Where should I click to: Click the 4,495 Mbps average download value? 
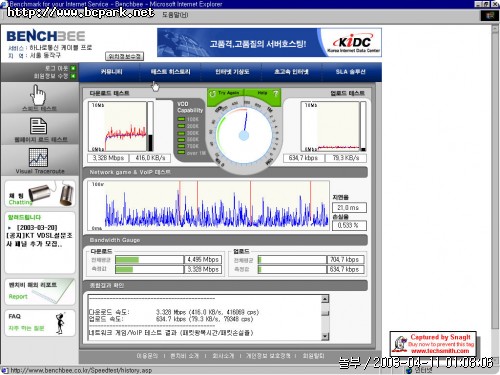pos(203,260)
